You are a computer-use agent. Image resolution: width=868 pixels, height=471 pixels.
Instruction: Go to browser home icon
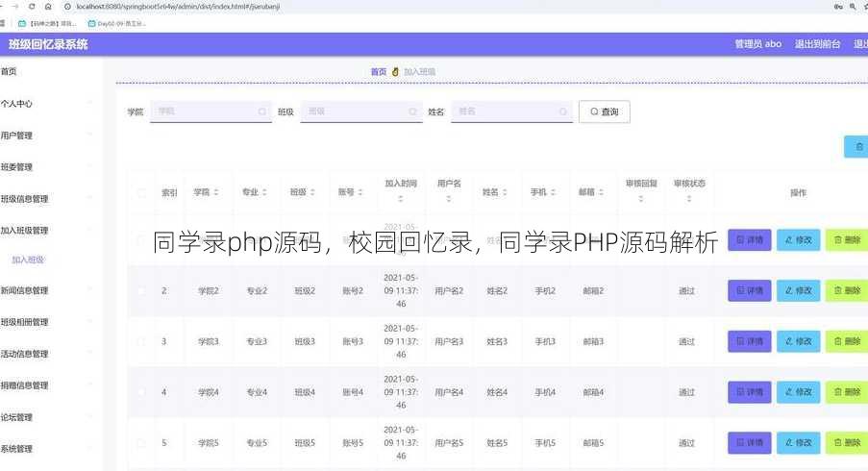[x=48, y=7]
